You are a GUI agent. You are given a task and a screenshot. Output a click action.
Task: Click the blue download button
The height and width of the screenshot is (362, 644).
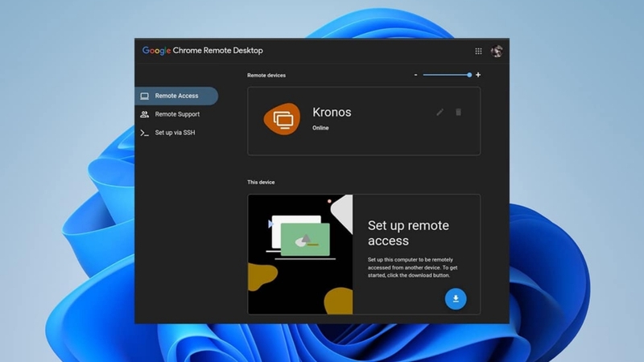click(x=456, y=298)
